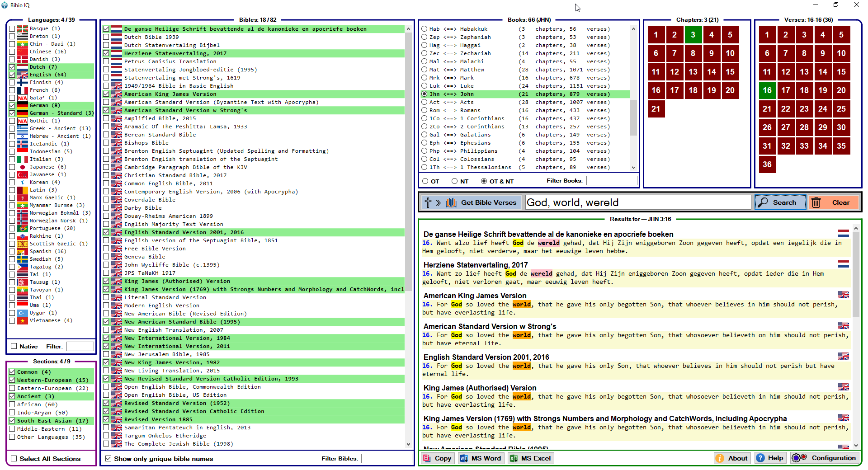Tick the French language checkbox
Viewport: 868px width, 470px height.
click(12, 90)
